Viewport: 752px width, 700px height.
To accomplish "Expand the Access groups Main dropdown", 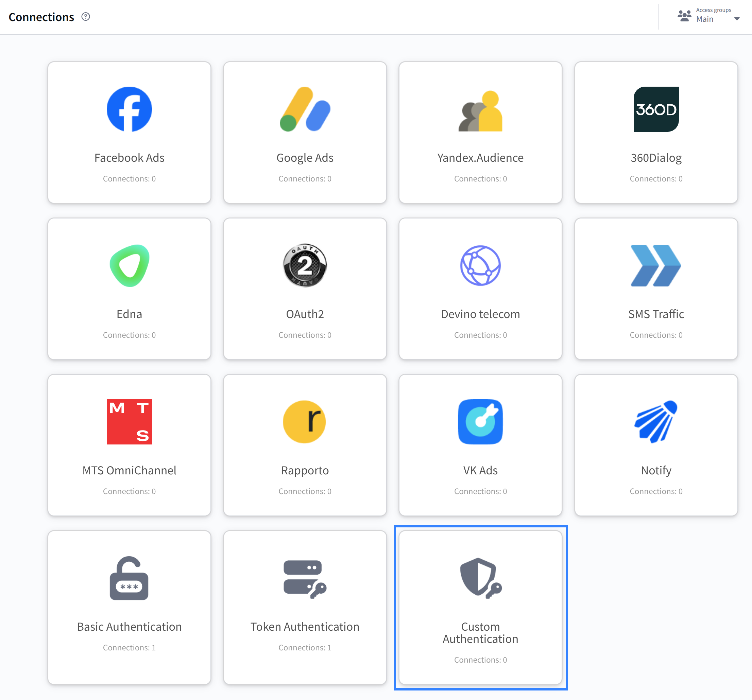I will click(736, 19).
